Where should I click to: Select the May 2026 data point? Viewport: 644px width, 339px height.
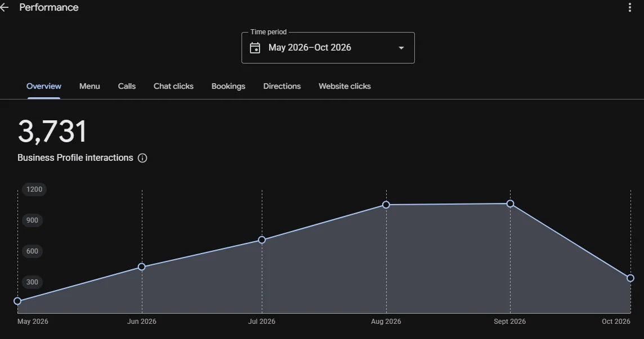17,301
